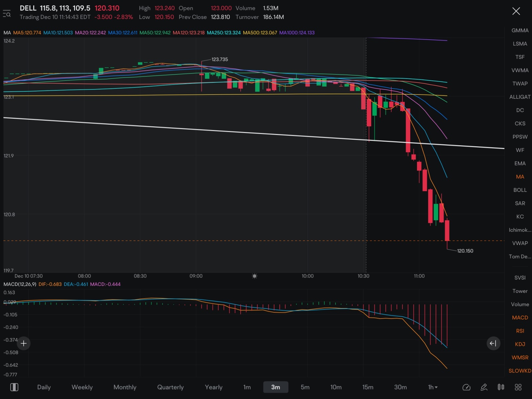Image resolution: width=532 pixels, height=399 pixels.
Task: Tap the MA250:123.324 legend entry
Action: click(x=224, y=33)
